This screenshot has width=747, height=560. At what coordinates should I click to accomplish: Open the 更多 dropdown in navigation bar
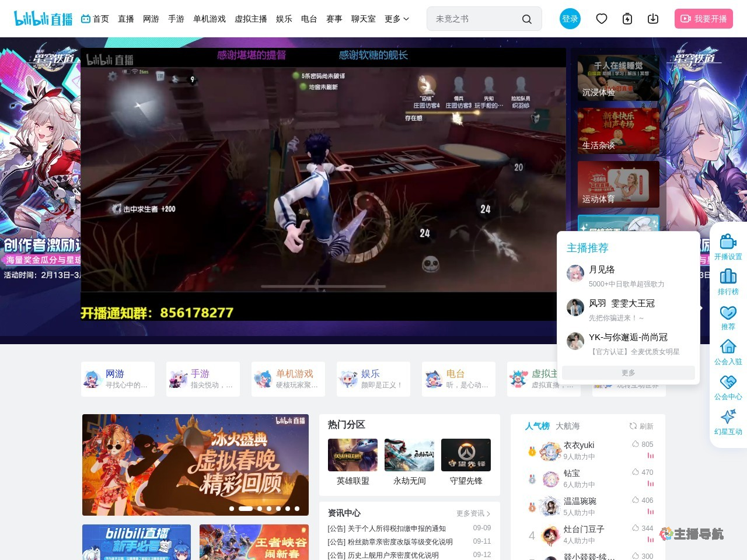coord(397,19)
